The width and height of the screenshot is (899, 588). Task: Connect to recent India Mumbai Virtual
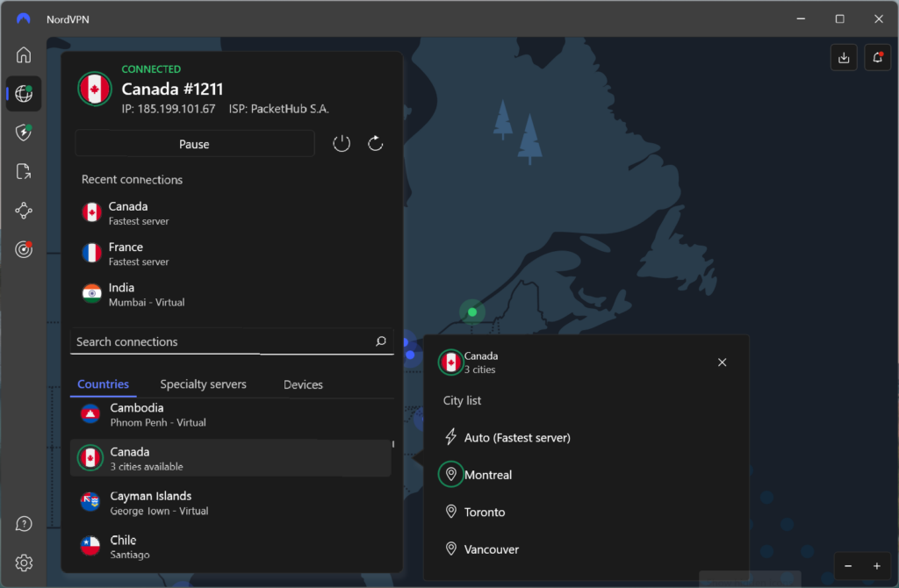(232, 294)
